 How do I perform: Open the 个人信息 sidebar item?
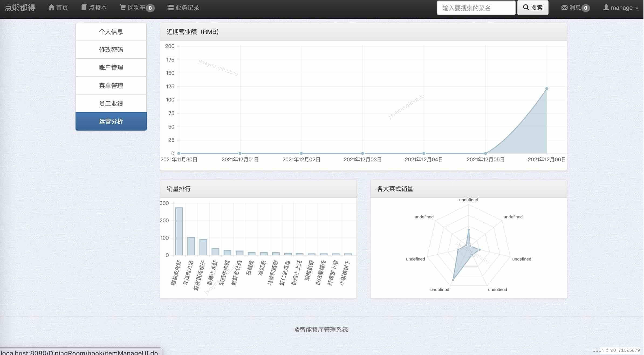point(111,32)
